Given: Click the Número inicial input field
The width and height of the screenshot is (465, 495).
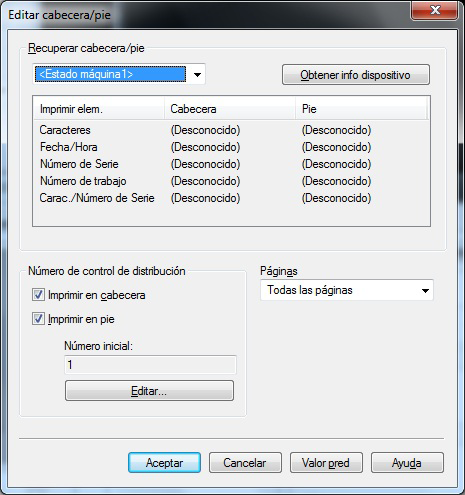Looking at the screenshot, I should pyautogui.click(x=150, y=365).
